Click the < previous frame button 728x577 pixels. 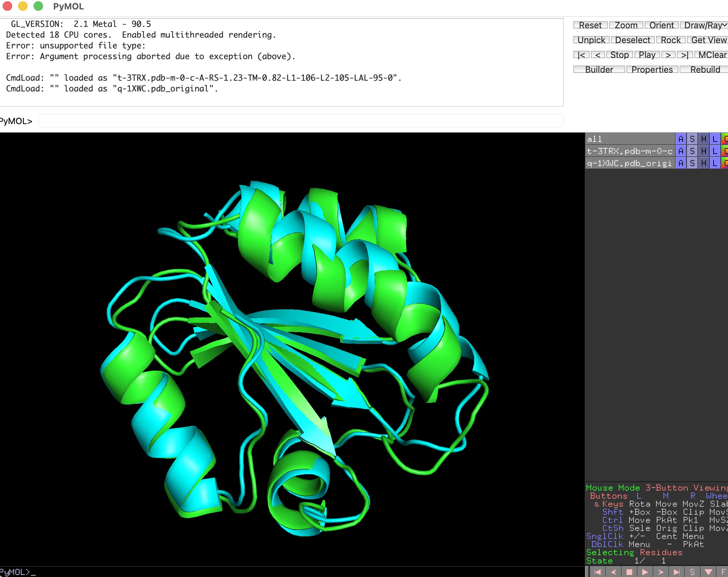pyautogui.click(x=598, y=55)
